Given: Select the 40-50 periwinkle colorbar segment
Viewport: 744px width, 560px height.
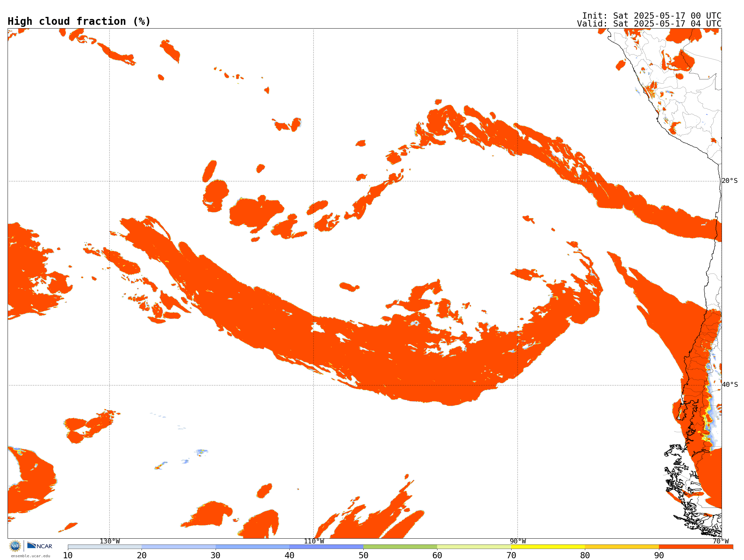Looking at the screenshot, I should tap(327, 547).
